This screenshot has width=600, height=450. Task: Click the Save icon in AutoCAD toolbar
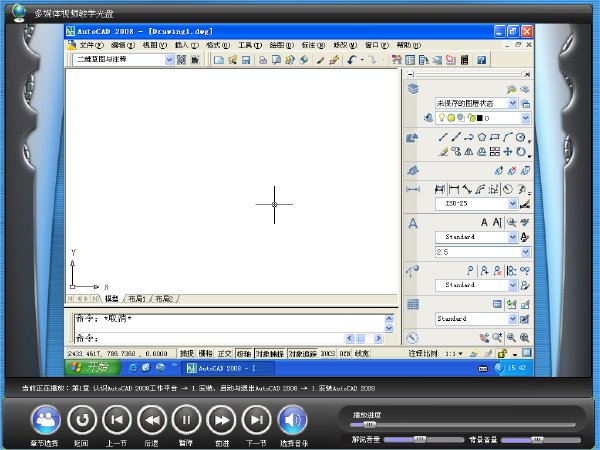click(x=246, y=60)
